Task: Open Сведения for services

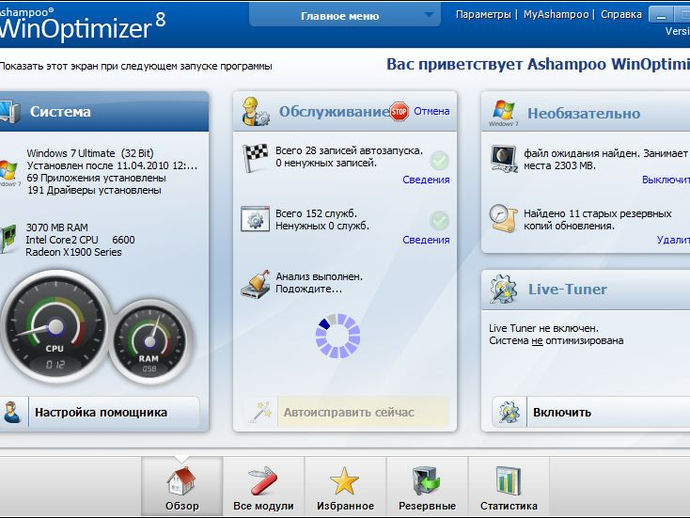Action: (x=426, y=240)
